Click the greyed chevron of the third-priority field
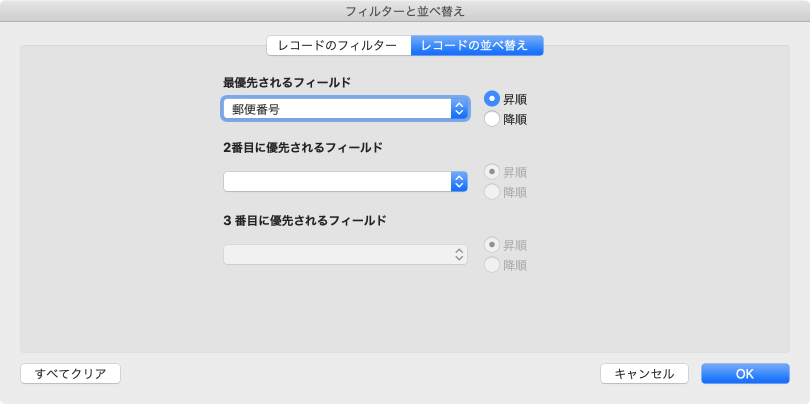 (460, 254)
